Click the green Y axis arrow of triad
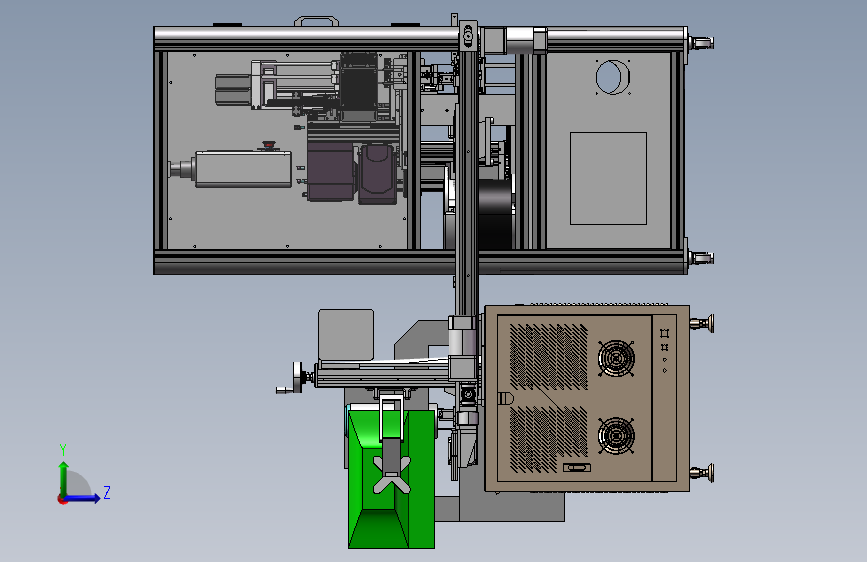867x562 pixels. coord(64,478)
